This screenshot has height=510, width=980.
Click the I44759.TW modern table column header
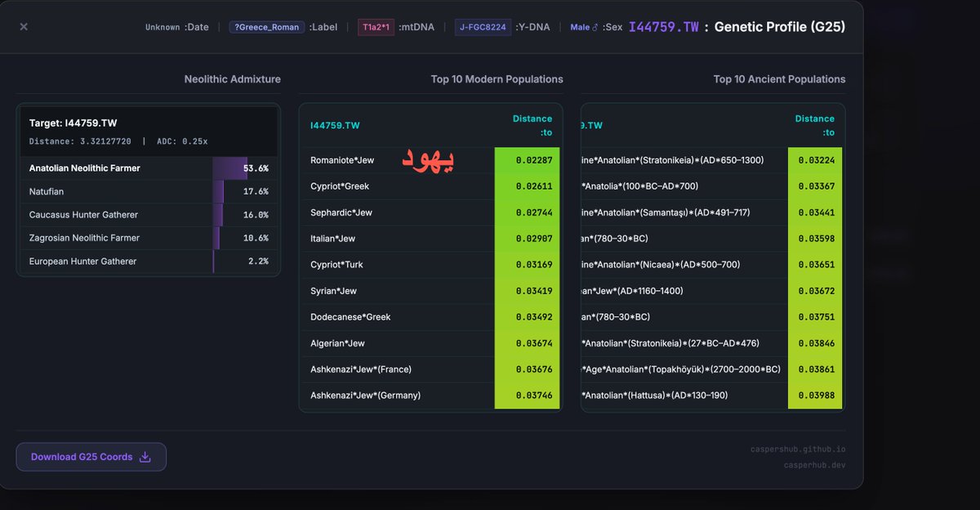coord(335,125)
